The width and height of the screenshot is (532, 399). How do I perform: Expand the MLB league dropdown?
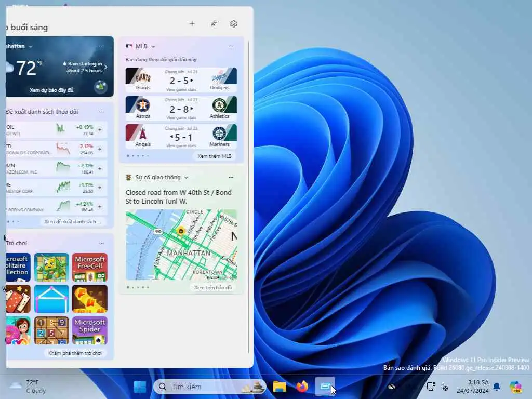[153, 46]
